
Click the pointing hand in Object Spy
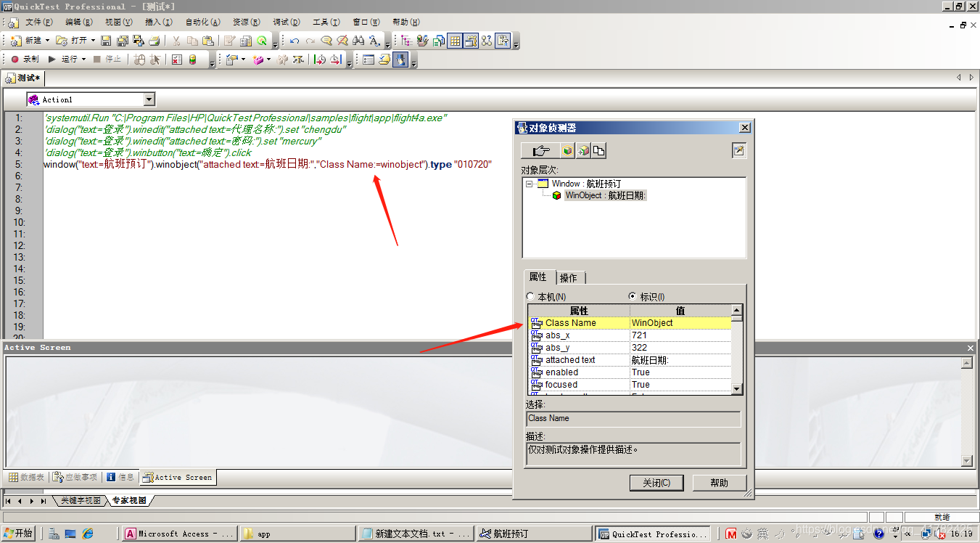pos(541,151)
